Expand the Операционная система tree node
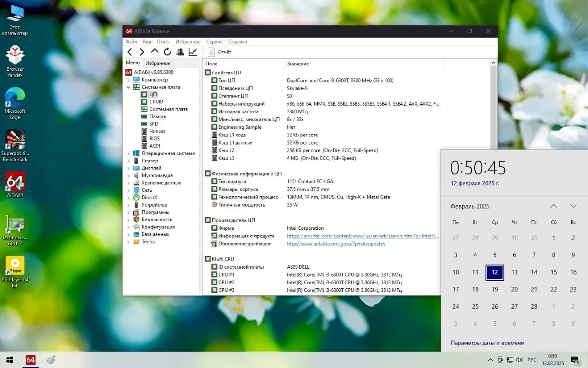The image size is (588, 368). point(129,153)
